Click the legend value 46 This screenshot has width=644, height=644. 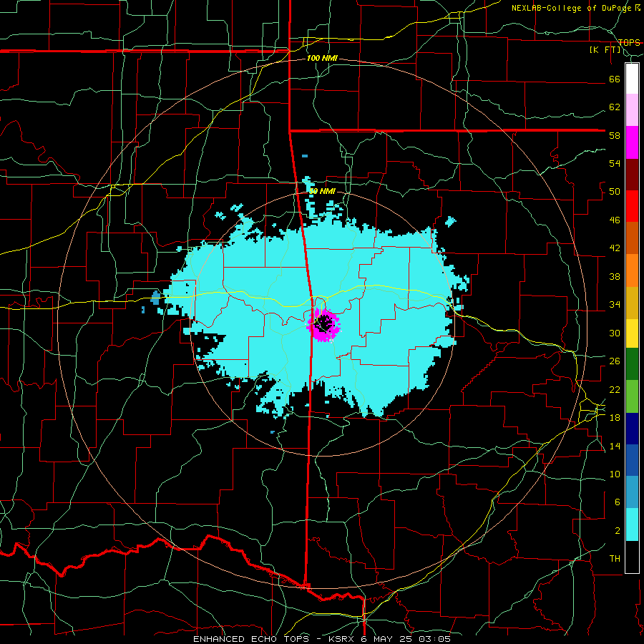pos(615,220)
